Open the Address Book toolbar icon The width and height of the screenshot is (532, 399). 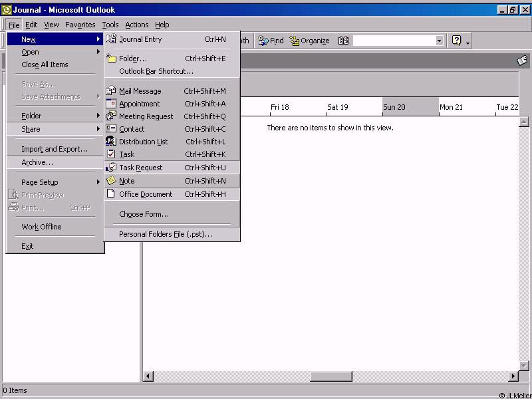click(343, 41)
